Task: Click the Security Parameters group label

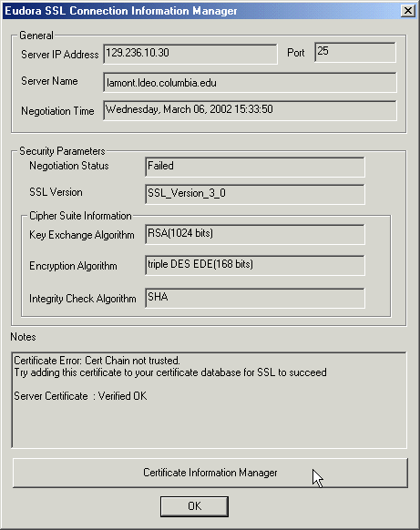Action: (62, 151)
